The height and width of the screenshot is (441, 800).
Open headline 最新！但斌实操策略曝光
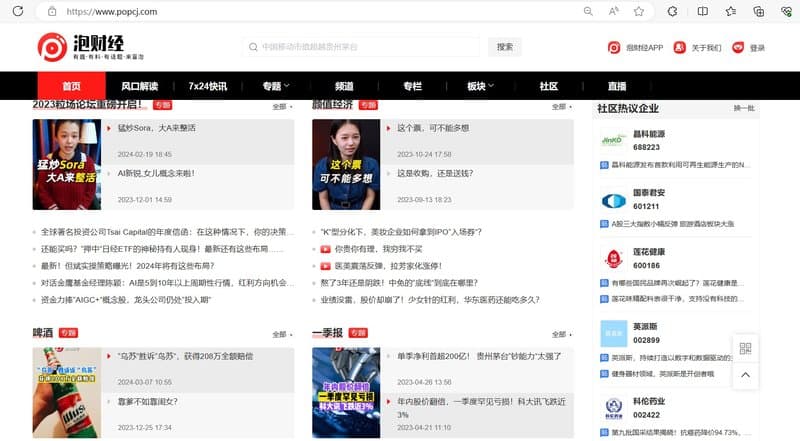pos(128,266)
